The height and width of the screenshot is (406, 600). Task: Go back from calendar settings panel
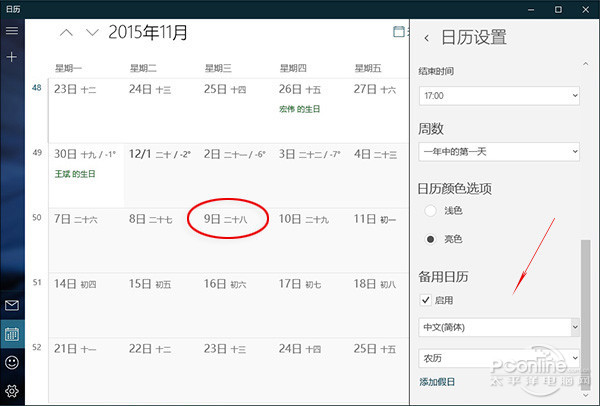pyautogui.click(x=427, y=38)
